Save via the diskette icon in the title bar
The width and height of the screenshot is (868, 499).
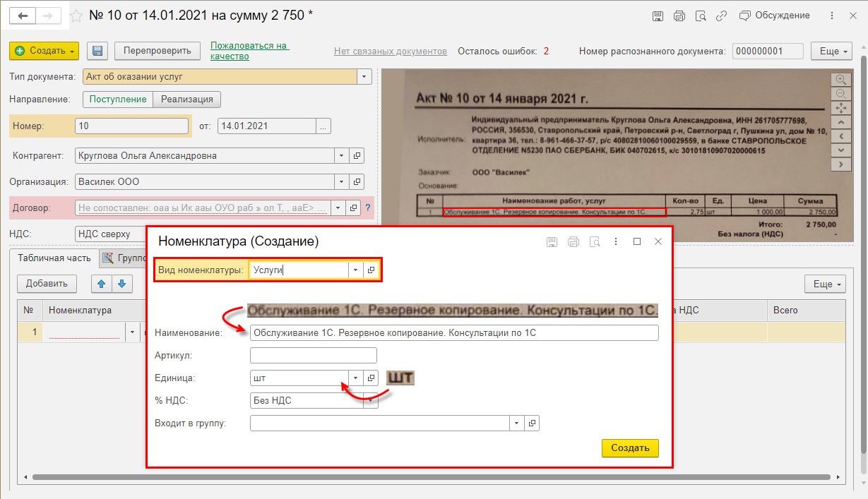point(658,16)
